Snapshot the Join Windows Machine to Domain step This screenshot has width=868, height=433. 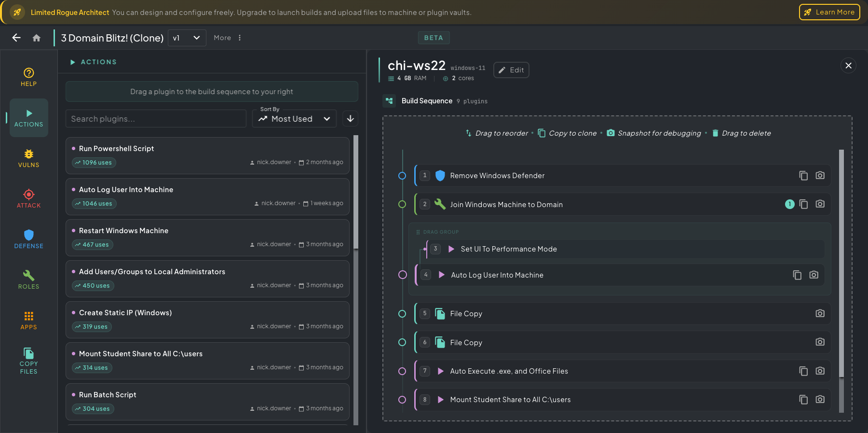click(820, 204)
